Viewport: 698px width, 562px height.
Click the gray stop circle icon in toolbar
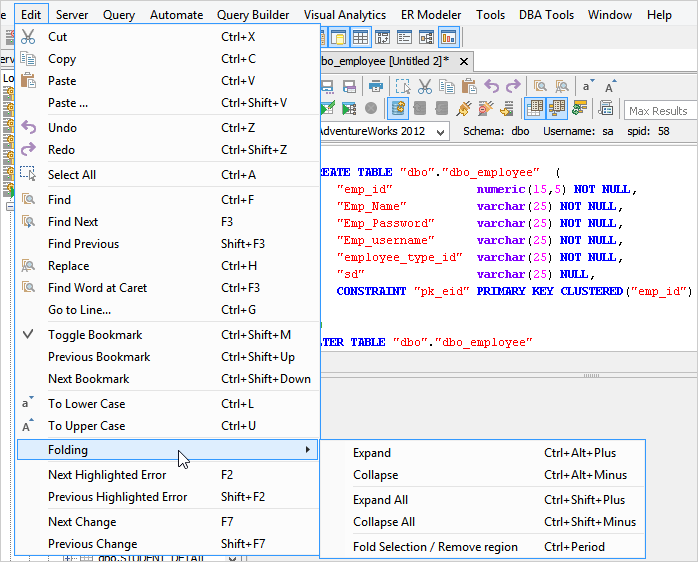click(371, 108)
